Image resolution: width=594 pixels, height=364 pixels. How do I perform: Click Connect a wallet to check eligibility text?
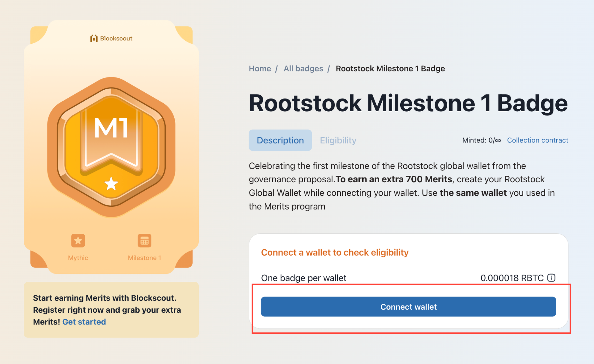click(335, 252)
